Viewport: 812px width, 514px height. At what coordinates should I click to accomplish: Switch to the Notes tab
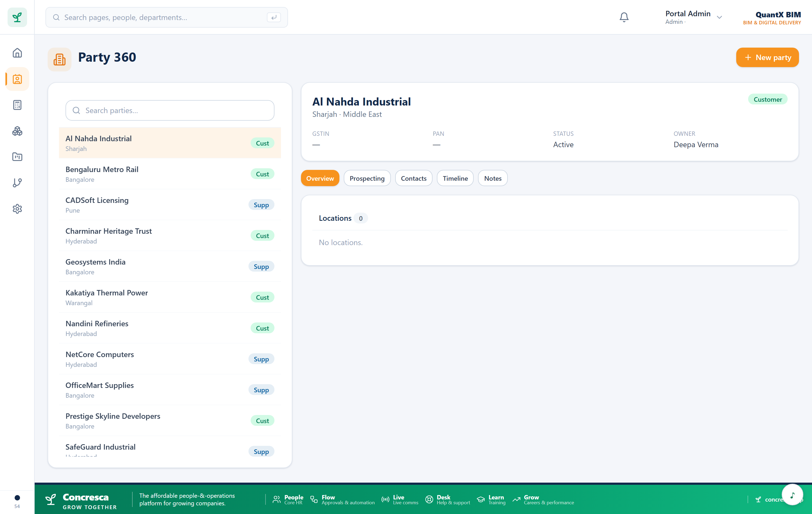493,178
